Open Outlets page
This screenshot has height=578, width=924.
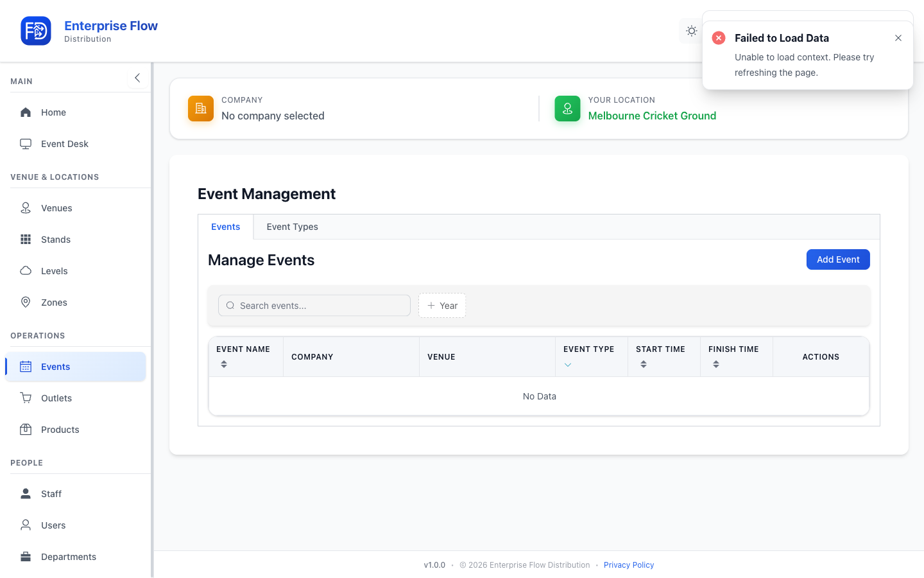(x=76, y=398)
